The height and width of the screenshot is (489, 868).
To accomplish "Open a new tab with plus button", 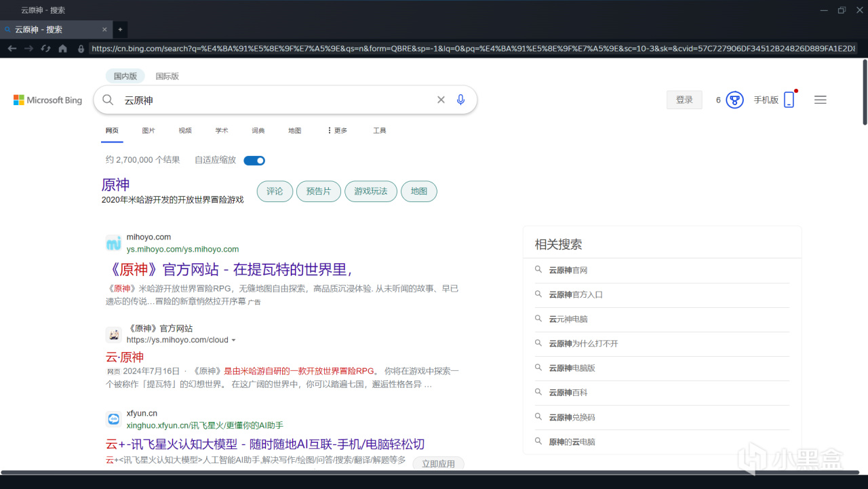I will (x=120, y=29).
